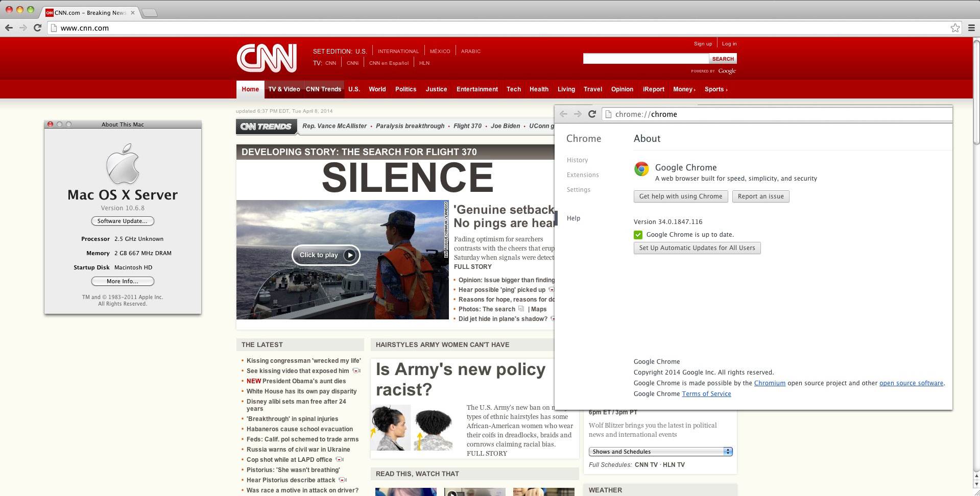The height and width of the screenshot is (496, 980).
Task: Open 'Russia warns of civil war in Ukraine'
Action: tap(298, 450)
